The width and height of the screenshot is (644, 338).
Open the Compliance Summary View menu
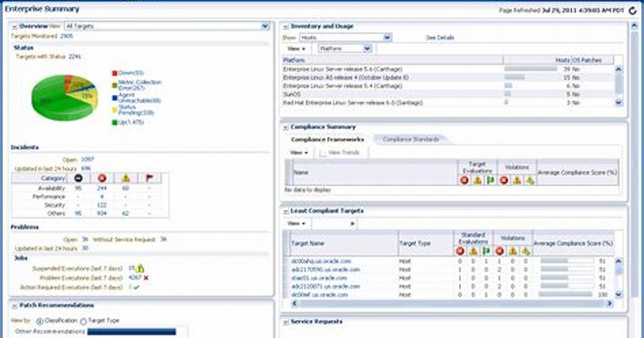[x=299, y=152]
